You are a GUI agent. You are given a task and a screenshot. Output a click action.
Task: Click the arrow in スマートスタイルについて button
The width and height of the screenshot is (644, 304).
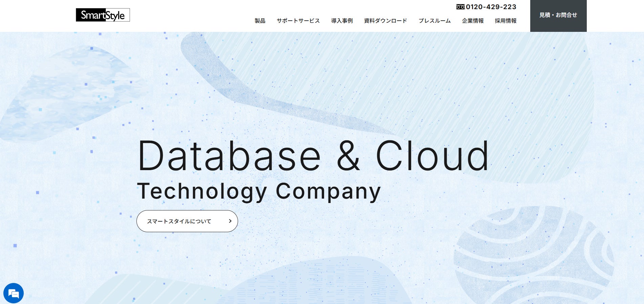230,221
